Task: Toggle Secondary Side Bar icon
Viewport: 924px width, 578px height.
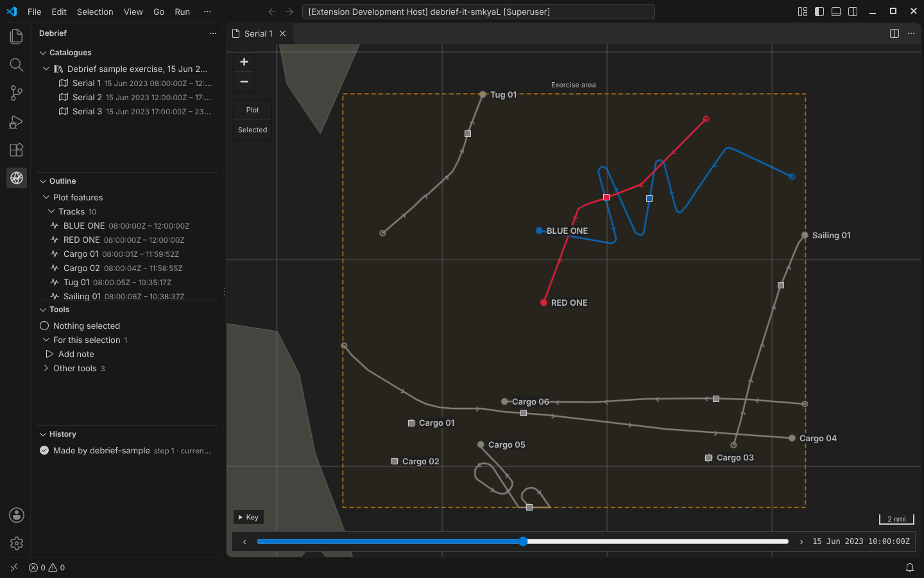Action: [853, 12]
